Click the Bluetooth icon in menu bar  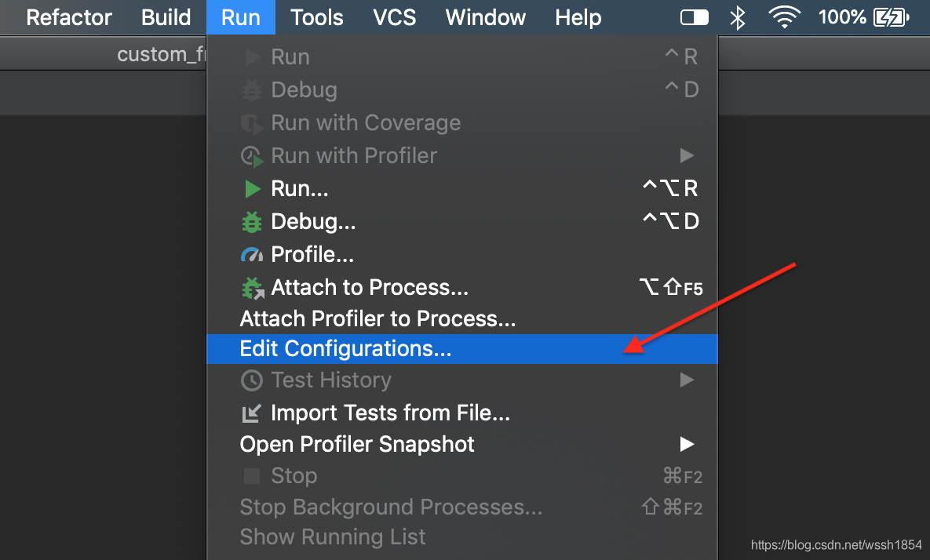pos(738,17)
